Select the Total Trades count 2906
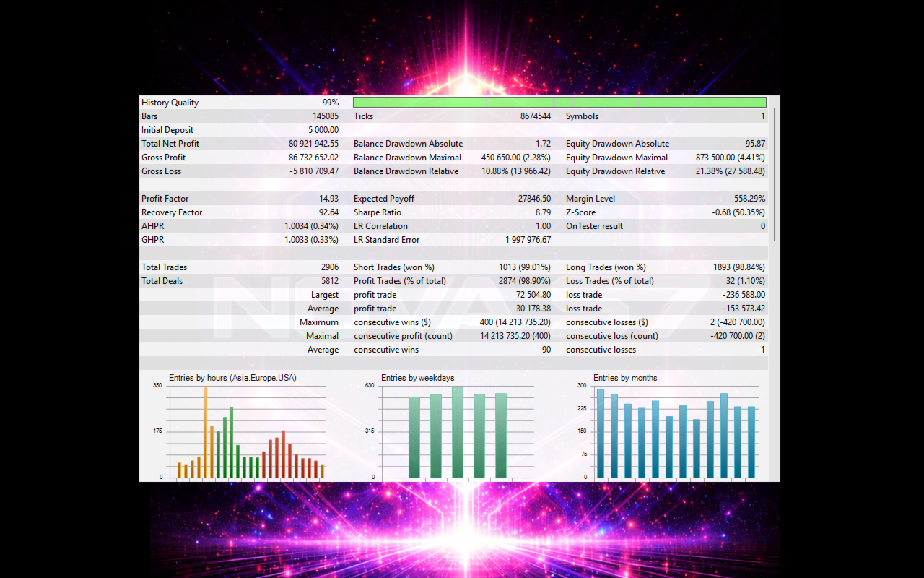This screenshot has height=578, width=924. coord(331,267)
